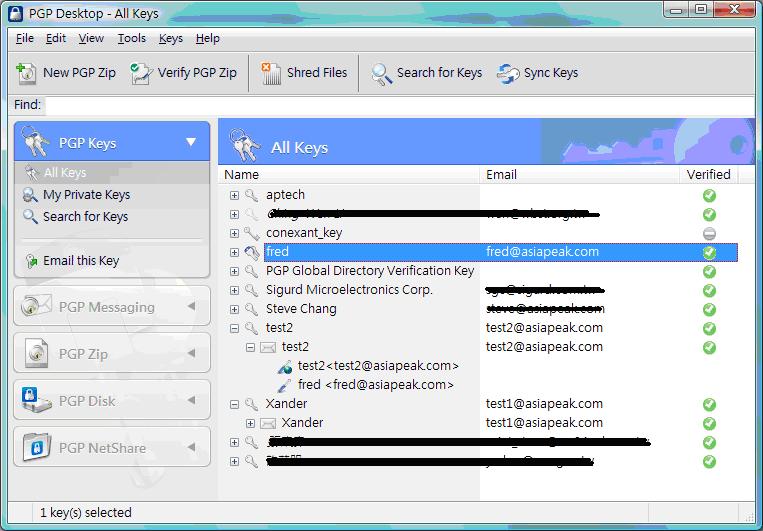This screenshot has height=531, width=763.
Task: Sort the key list by Email column header
Action: [501, 174]
